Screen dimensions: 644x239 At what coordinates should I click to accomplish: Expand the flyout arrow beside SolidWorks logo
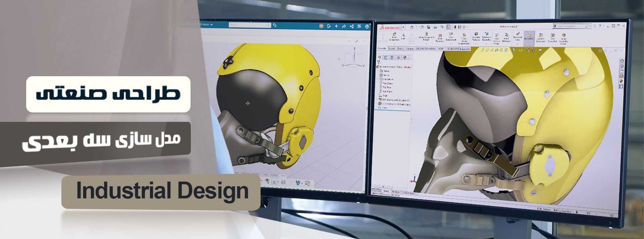coord(404,27)
